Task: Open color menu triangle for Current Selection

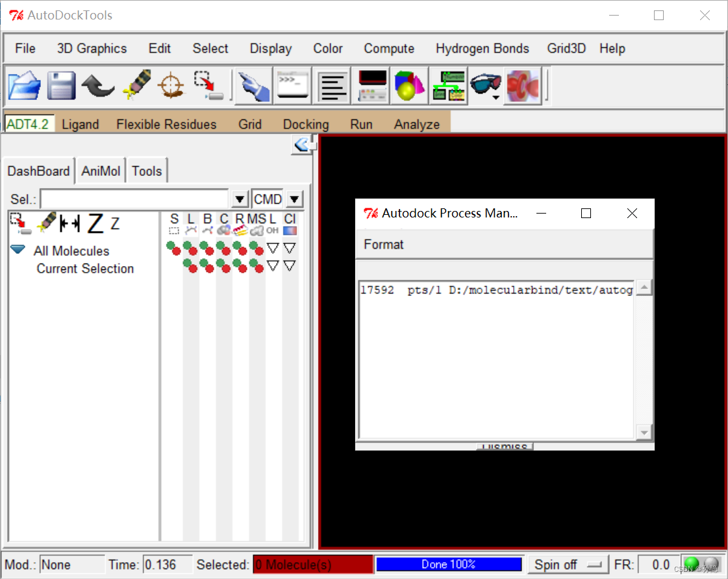Action: 290,266
